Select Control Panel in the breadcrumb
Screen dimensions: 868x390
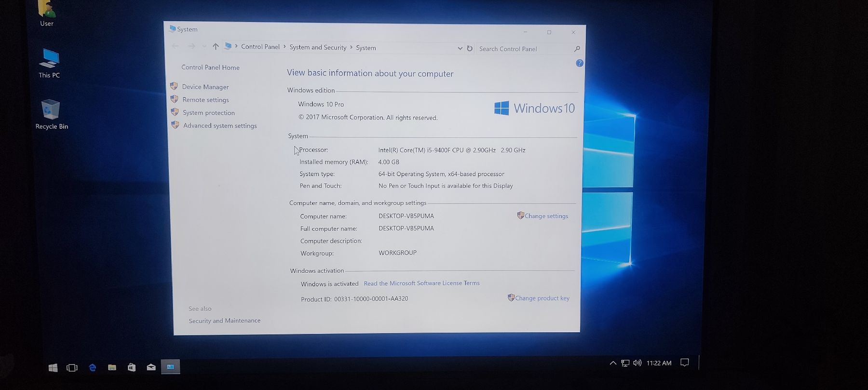pos(260,47)
